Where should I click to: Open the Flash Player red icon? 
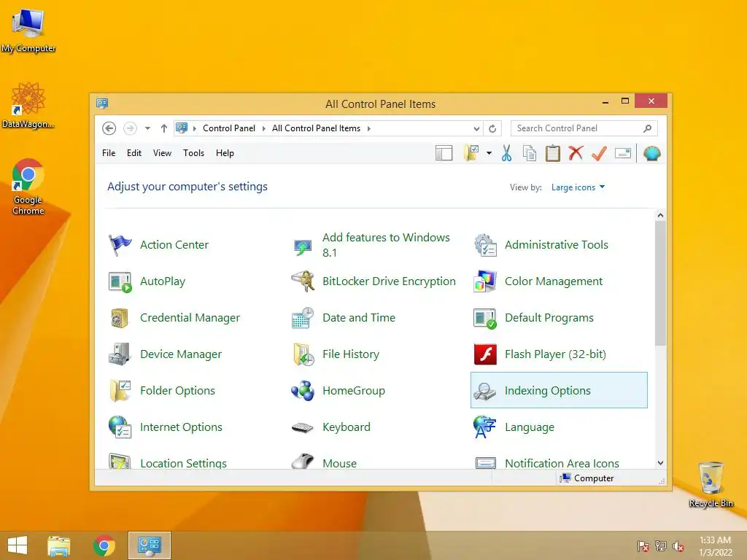coord(485,354)
